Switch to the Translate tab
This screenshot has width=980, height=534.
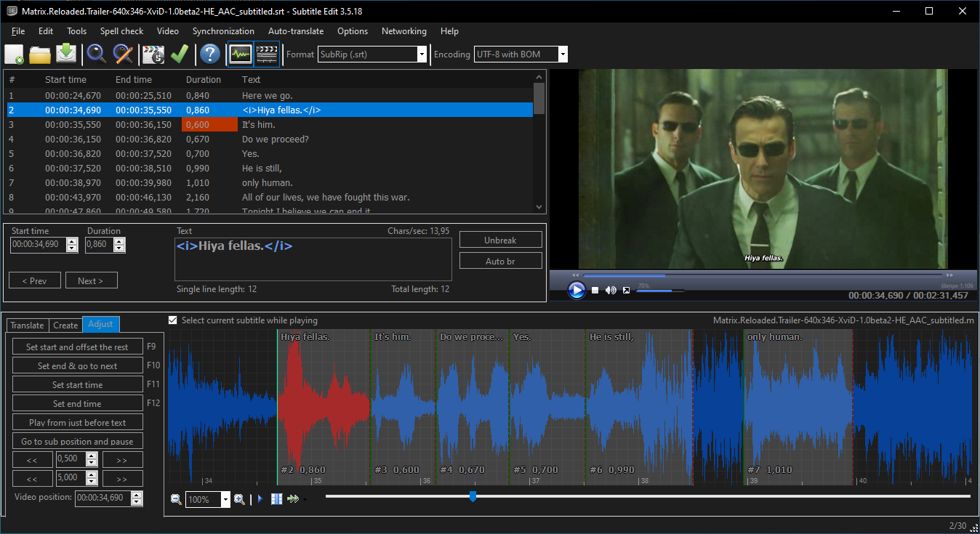pos(27,325)
